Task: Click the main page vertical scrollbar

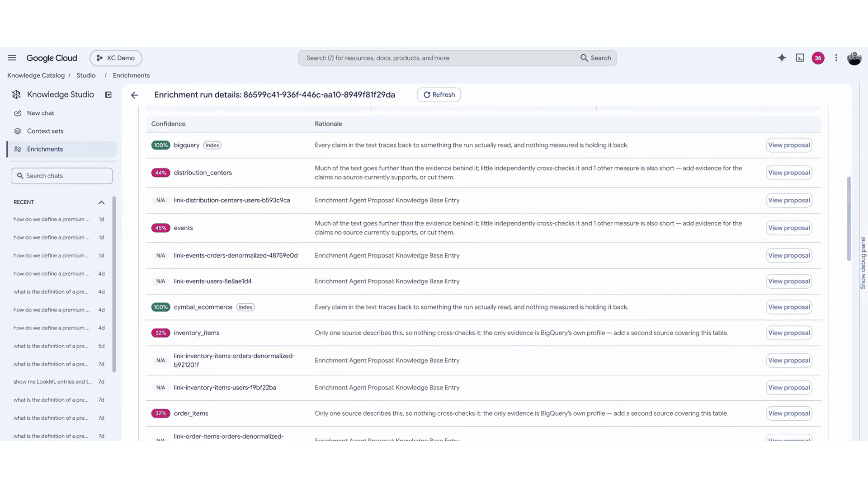Action: 849,219
